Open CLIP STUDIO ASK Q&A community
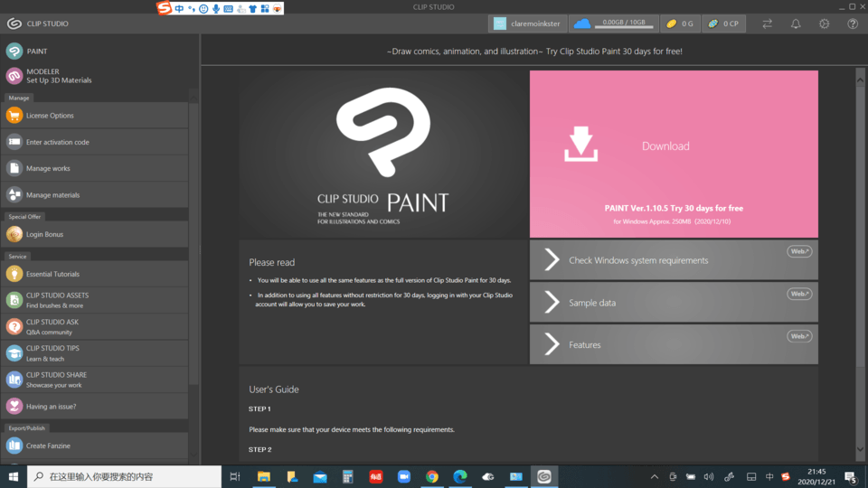 point(95,326)
